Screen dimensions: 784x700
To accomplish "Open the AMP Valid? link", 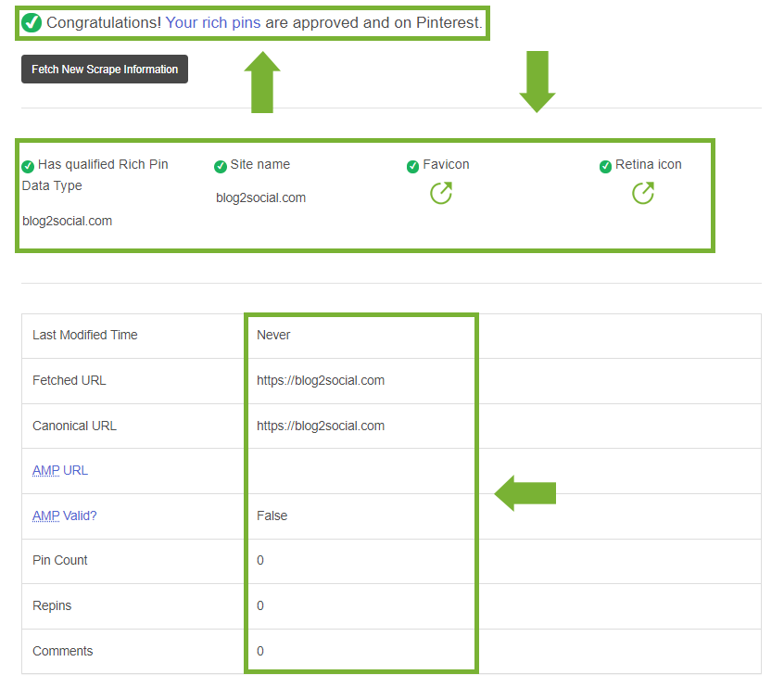I will point(65,515).
